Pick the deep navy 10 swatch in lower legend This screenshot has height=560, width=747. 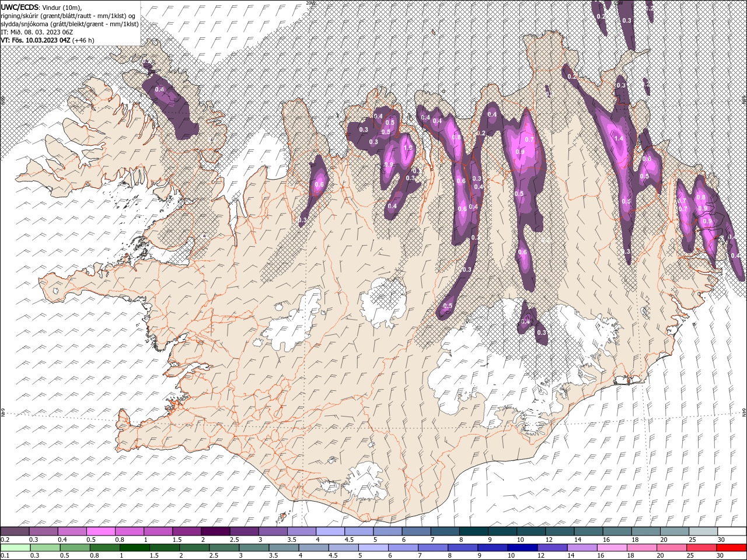(x=523, y=548)
